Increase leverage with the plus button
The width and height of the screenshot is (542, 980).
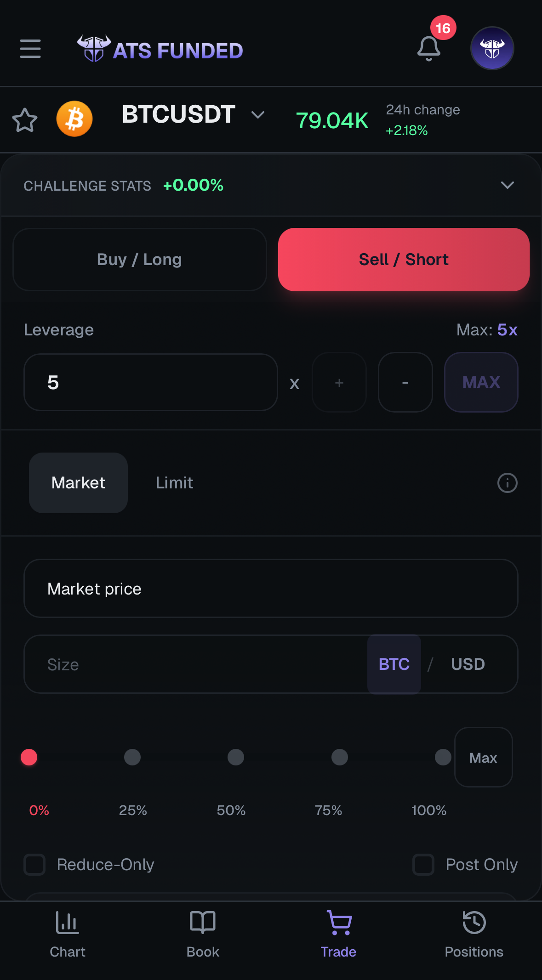[x=339, y=383]
